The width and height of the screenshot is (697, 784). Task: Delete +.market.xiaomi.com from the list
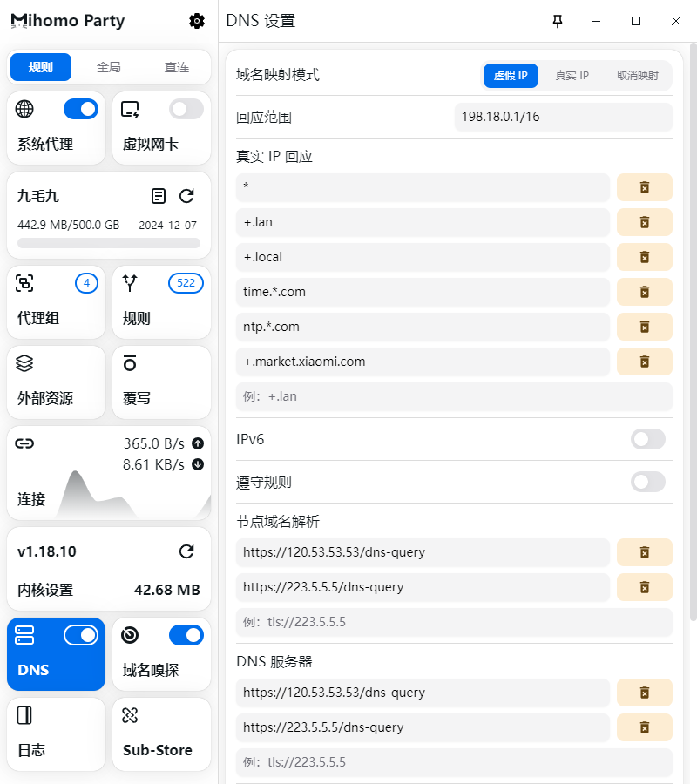[644, 362]
